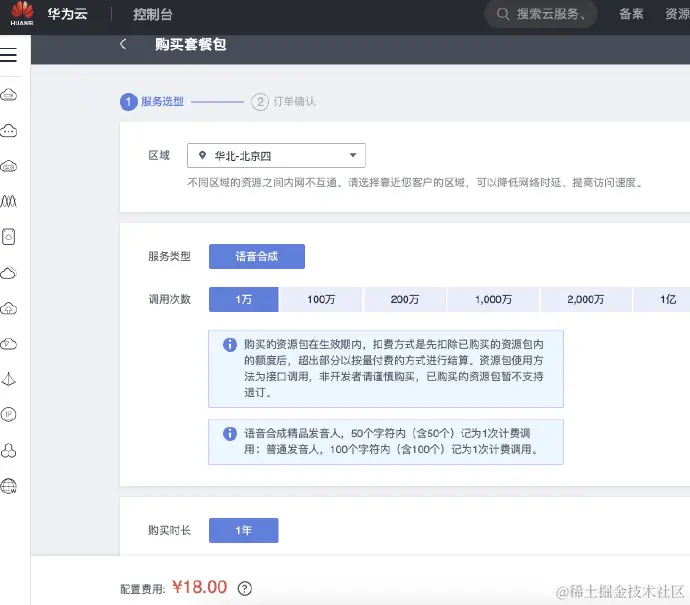The image size is (690, 605).
Task: Open the 备案 menu item
Action: (x=631, y=14)
